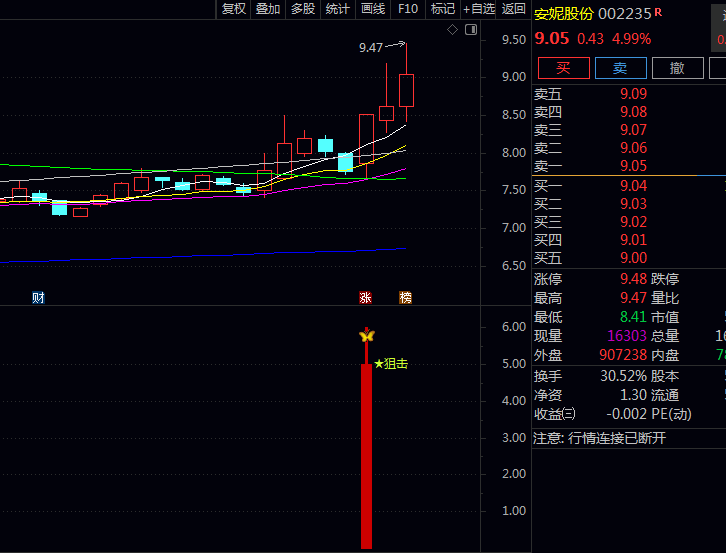This screenshot has width=726, height=553.
Task: Click the 注意: 行情连接已断开 status message
Action: tap(600, 438)
